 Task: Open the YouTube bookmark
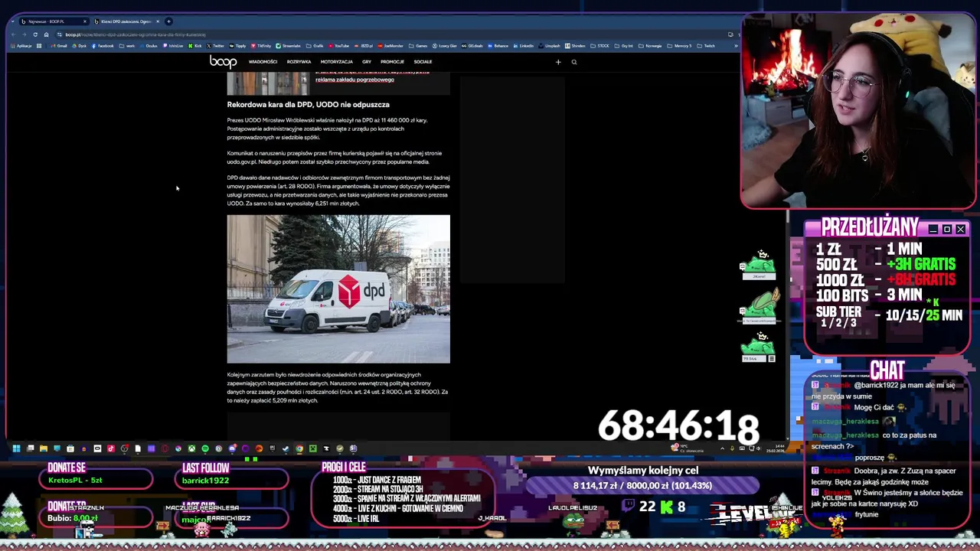[x=339, y=46]
